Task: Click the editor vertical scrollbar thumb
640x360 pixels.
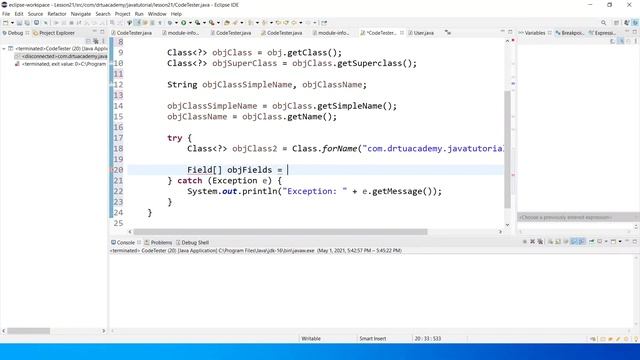Action: coord(507,149)
